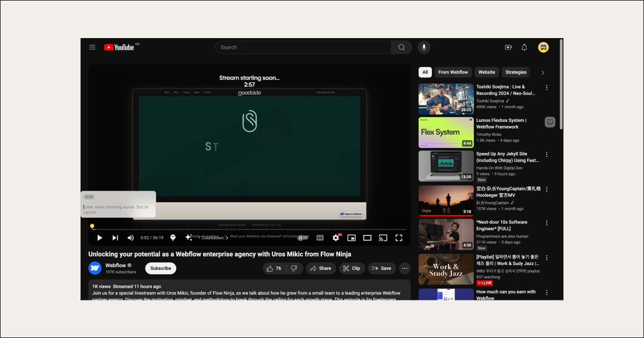Screen dimensions: 644x338
Task: Mute the video volume
Action: click(130, 238)
